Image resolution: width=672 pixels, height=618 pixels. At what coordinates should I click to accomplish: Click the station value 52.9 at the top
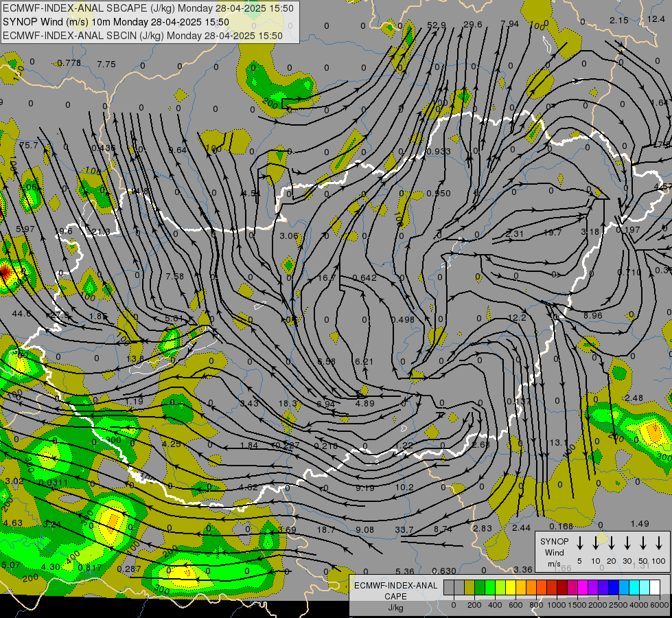point(437,25)
